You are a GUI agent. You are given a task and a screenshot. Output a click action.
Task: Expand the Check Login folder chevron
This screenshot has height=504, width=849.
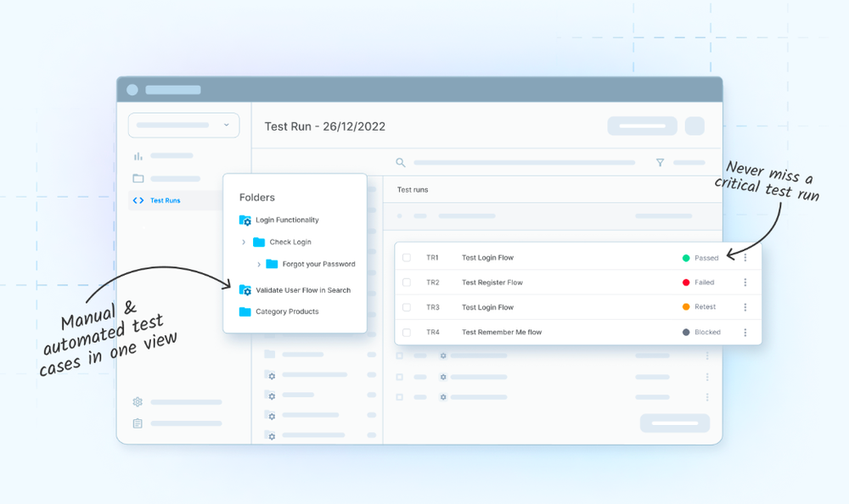[245, 241]
